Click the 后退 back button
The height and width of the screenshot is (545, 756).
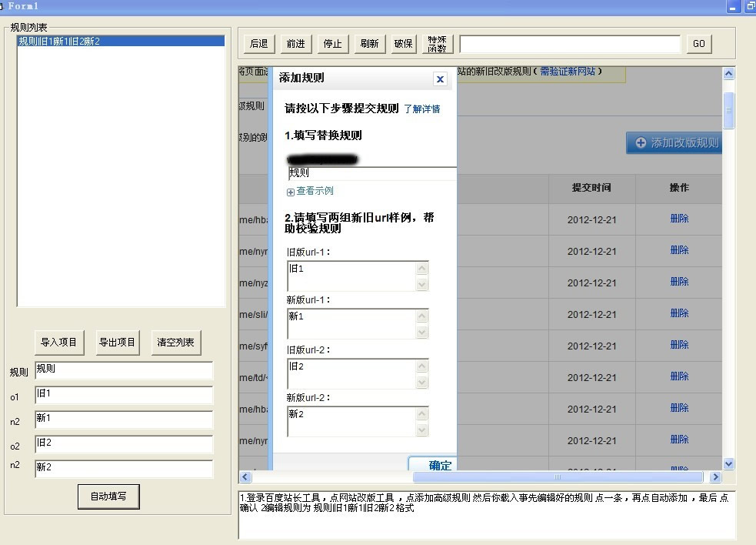259,44
